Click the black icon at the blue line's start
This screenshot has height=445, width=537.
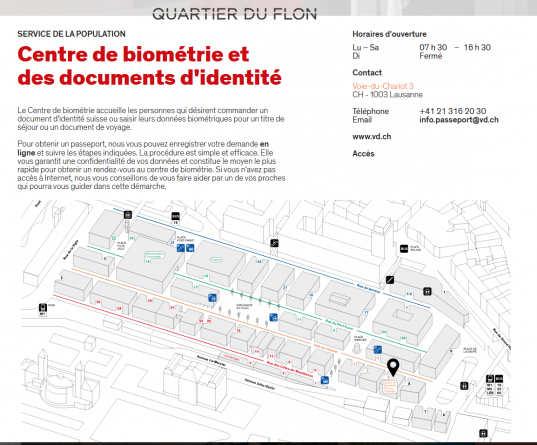coord(128,215)
